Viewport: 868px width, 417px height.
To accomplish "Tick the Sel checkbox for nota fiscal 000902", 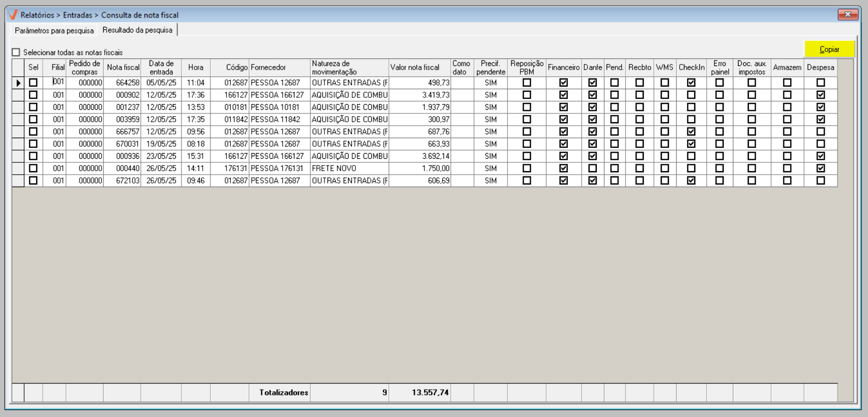I will pos(34,95).
